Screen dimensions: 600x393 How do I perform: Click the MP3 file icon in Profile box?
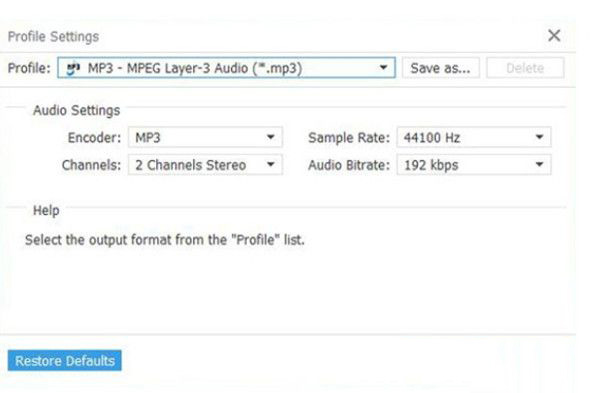(x=73, y=69)
